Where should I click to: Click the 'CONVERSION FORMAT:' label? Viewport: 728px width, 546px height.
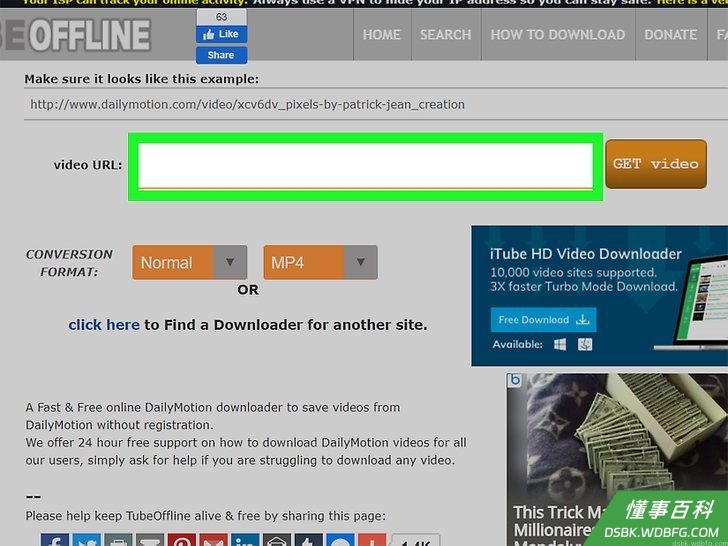[69, 263]
